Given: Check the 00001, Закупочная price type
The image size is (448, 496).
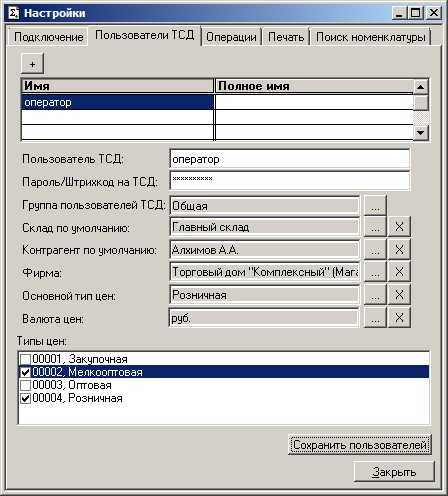Looking at the screenshot, I should pyautogui.click(x=25, y=359).
